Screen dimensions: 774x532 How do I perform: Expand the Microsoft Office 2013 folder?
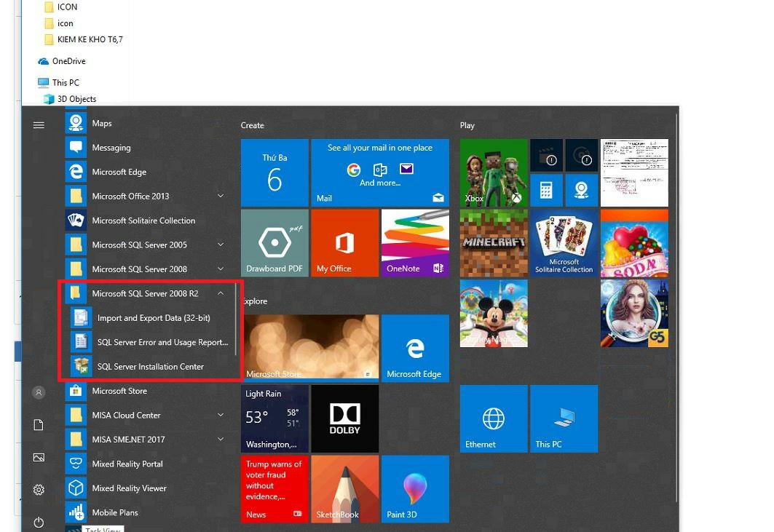(x=220, y=196)
